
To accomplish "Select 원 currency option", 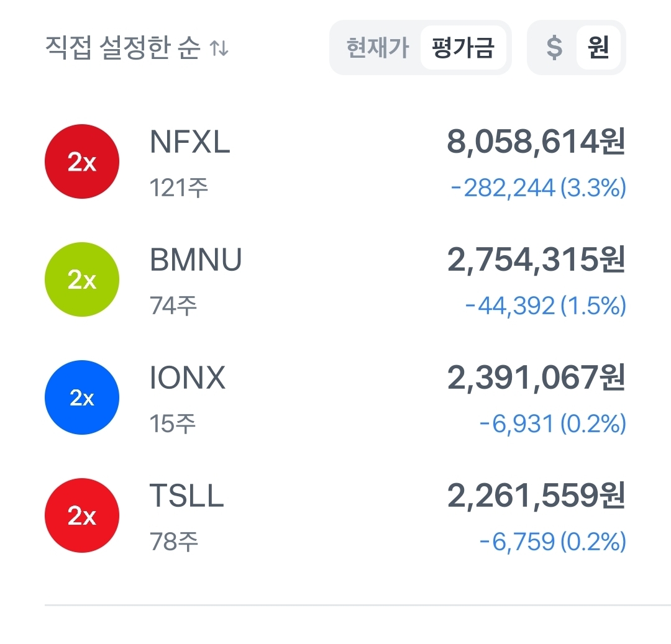I will pyautogui.click(x=598, y=48).
